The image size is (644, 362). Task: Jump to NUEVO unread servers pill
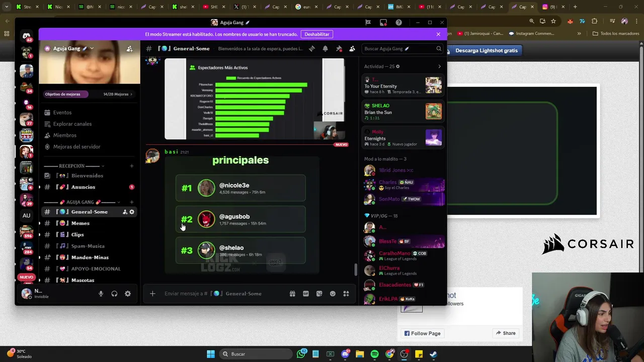coord(26,277)
